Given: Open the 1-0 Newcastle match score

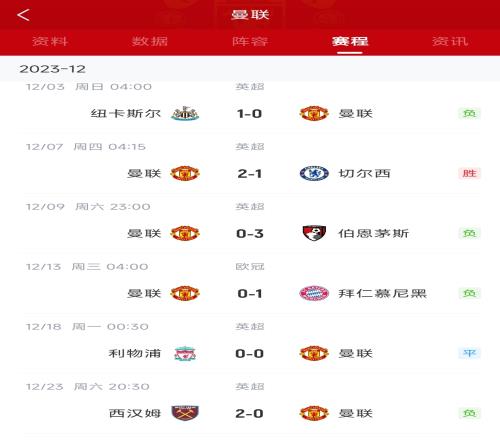Looking at the screenshot, I should coord(249,114).
